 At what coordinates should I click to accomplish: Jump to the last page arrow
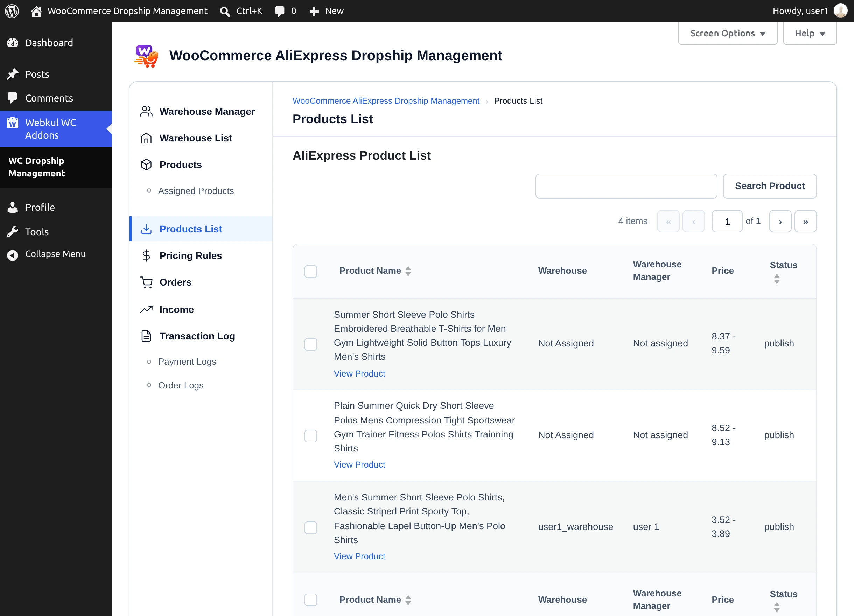tap(805, 222)
